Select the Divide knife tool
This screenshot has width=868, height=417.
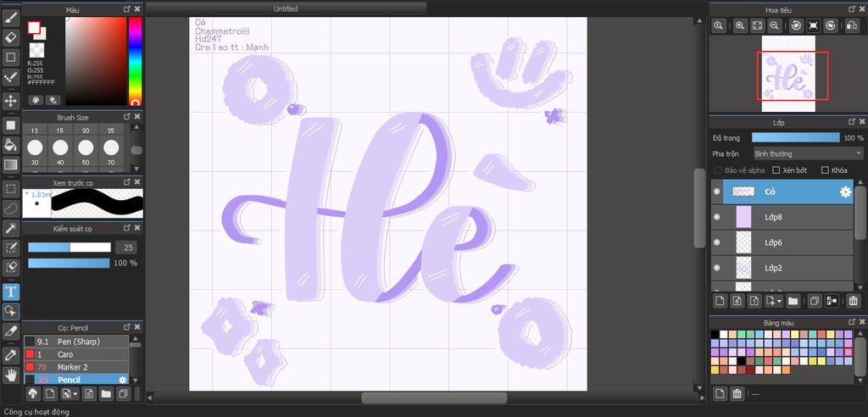click(x=10, y=331)
